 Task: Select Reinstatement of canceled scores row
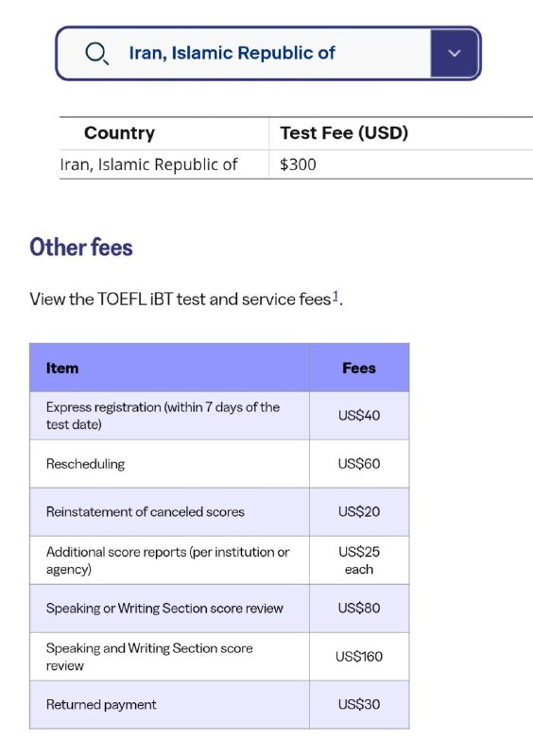(219, 512)
